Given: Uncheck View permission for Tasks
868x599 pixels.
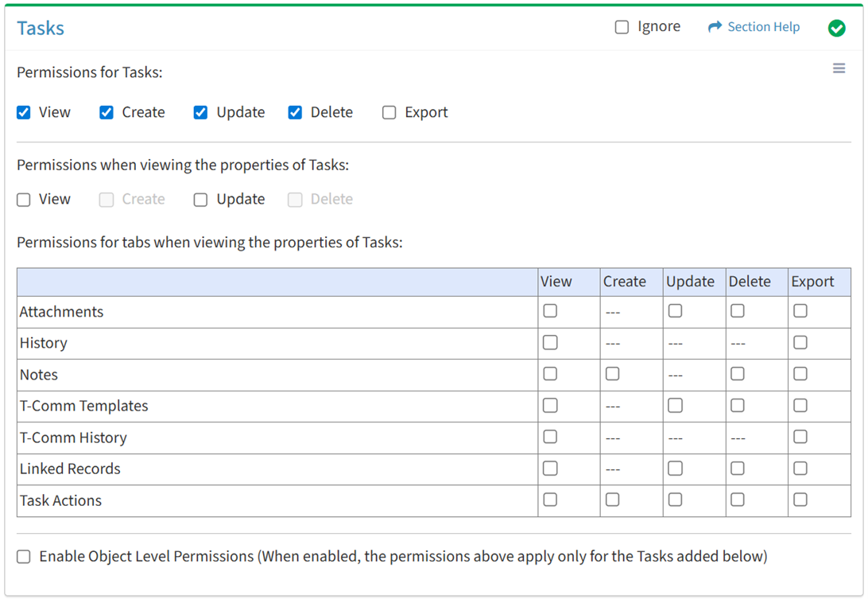Looking at the screenshot, I should tap(24, 112).
